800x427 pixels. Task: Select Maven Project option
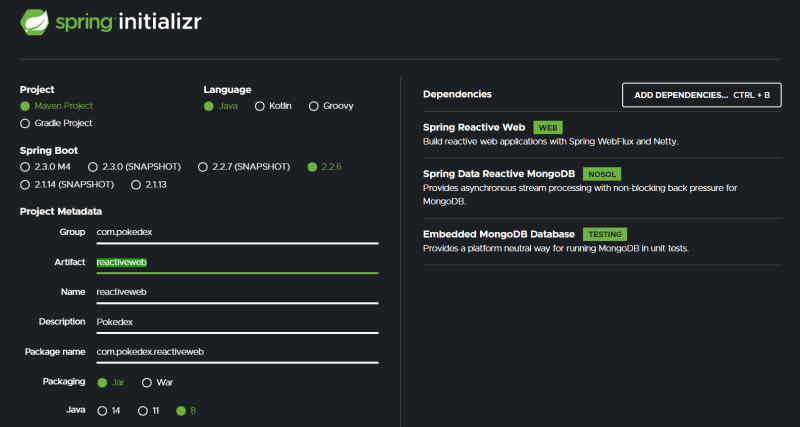point(25,105)
